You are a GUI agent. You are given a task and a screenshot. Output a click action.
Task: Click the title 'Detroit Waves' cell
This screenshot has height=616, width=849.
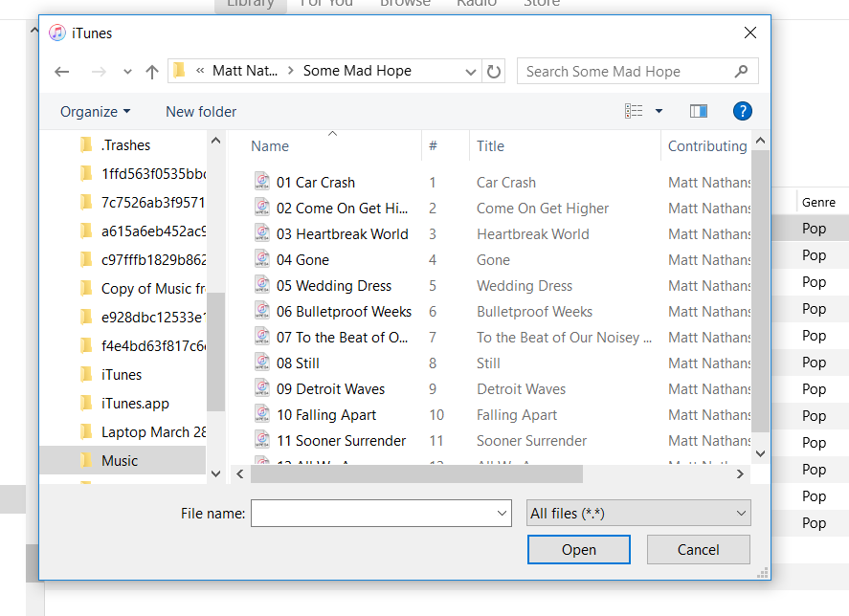(521, 389)
